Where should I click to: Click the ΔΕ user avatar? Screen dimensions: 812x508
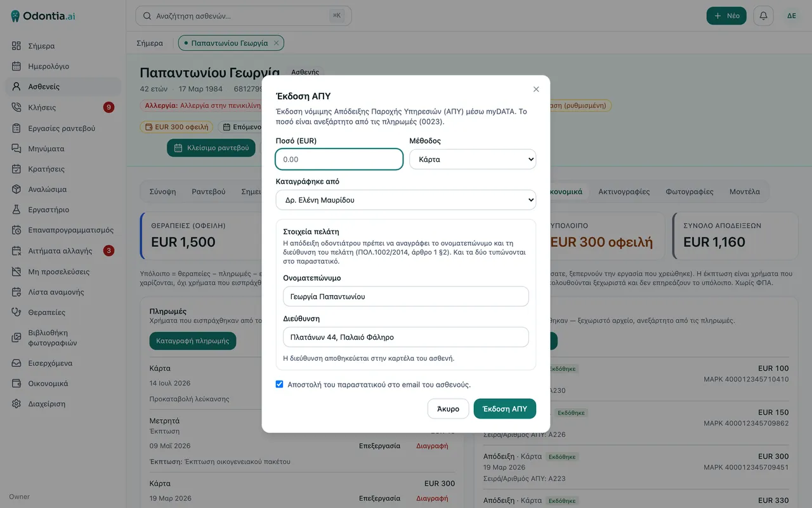(x=792, y=16)
